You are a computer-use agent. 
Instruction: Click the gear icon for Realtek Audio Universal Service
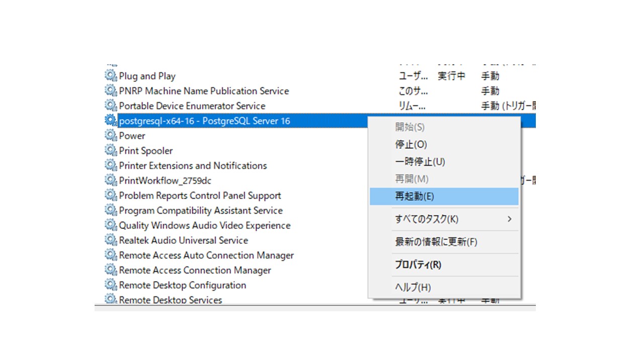111,240
